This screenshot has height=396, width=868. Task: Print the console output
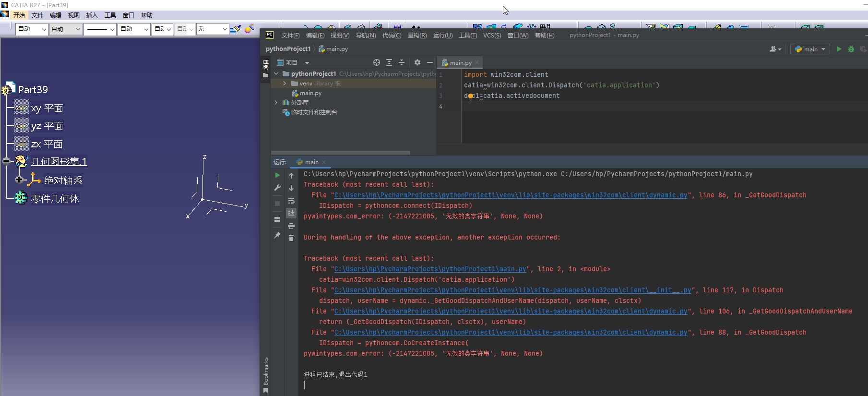coord(291,226)
